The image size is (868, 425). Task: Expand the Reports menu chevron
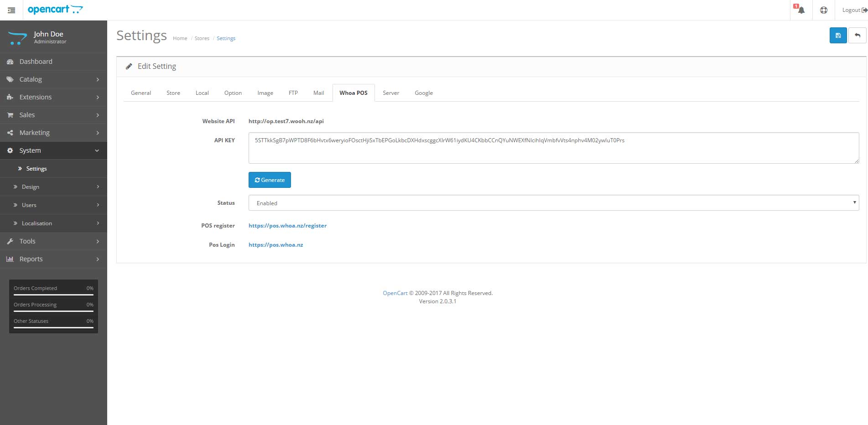point(98,259)
